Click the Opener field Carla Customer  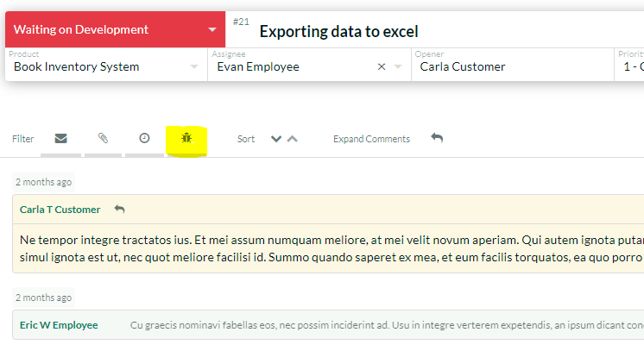463,66
